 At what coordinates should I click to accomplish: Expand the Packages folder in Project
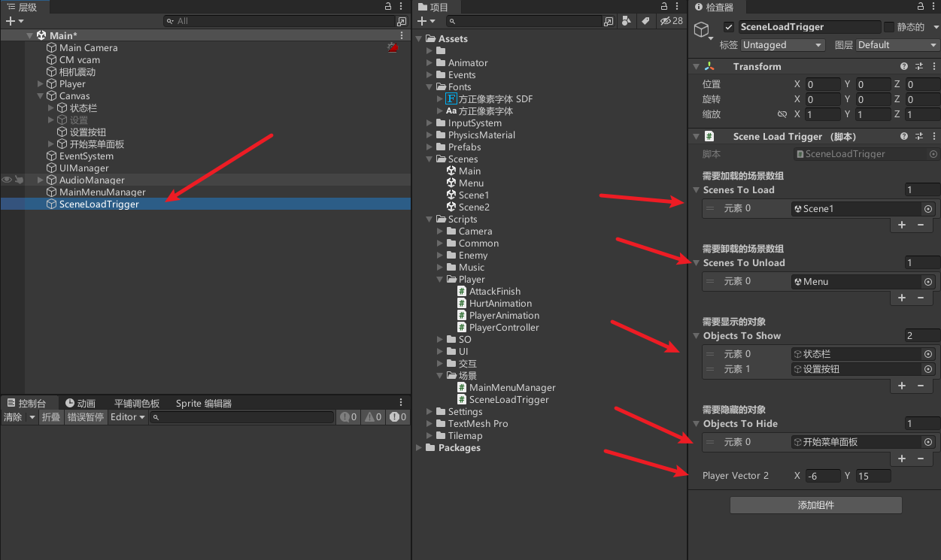pyautogui.click(x=419, y=447)
